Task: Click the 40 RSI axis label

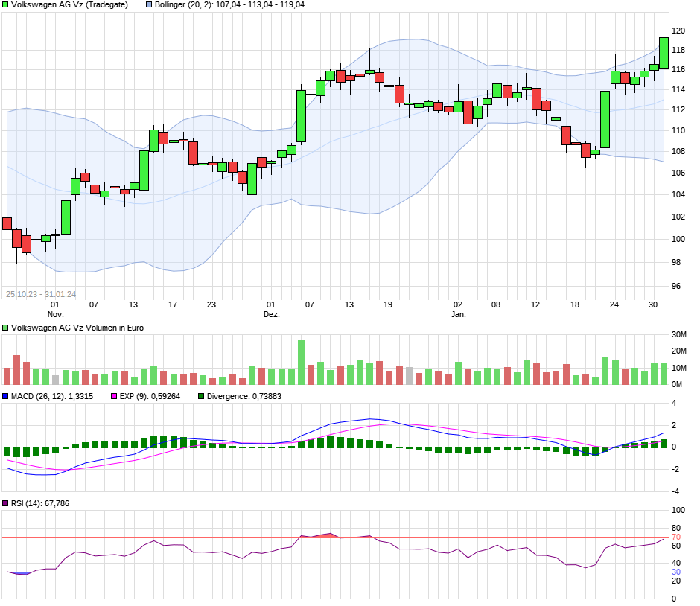Action: 676,563
